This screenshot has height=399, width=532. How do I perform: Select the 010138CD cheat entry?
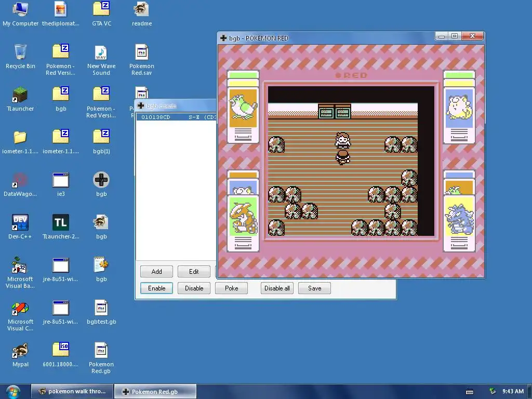coord(177,117)
